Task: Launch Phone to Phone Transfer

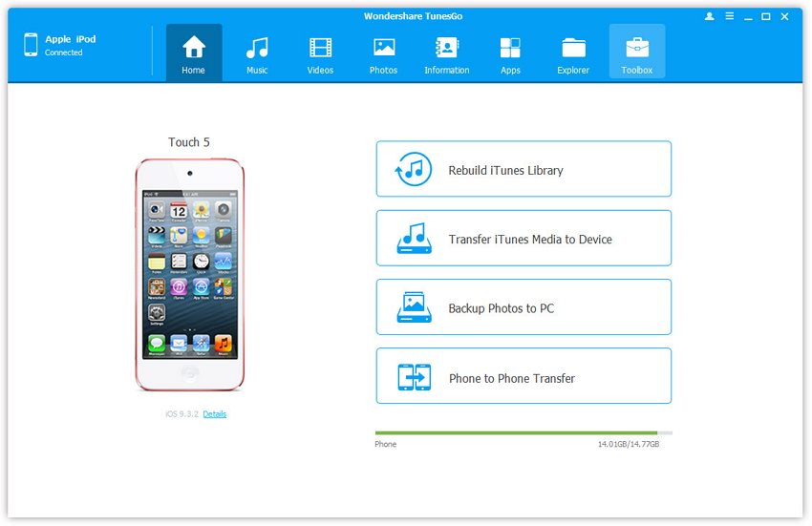Action: pos(524,377)
